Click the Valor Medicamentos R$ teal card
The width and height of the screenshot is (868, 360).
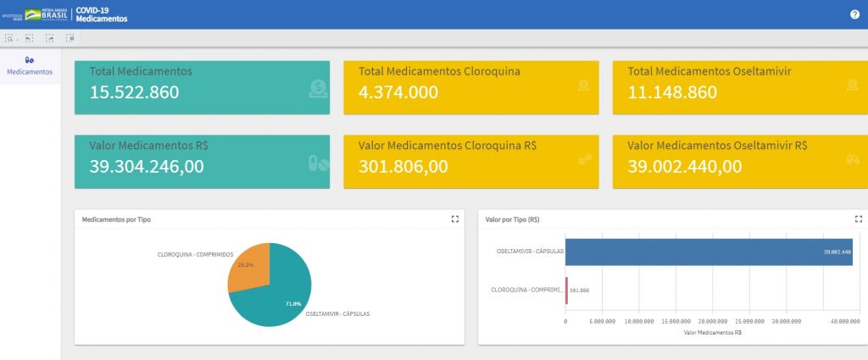pyautogui.click(x=202, y=161)
